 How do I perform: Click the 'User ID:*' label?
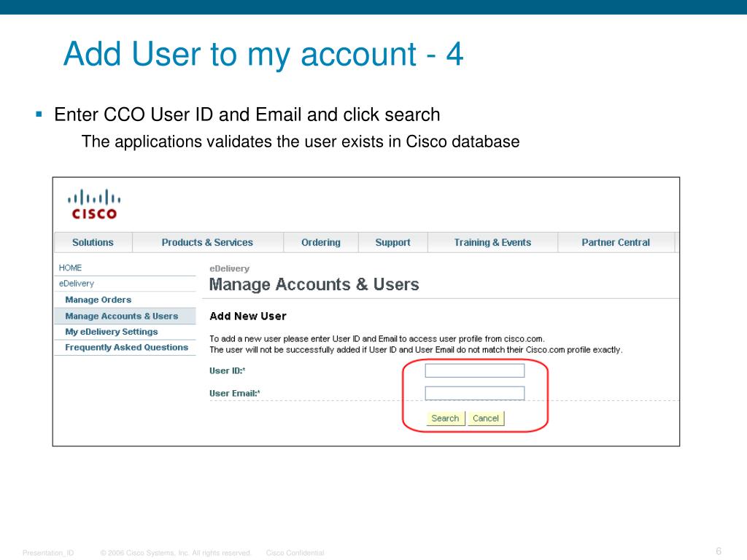coord(228,370)
